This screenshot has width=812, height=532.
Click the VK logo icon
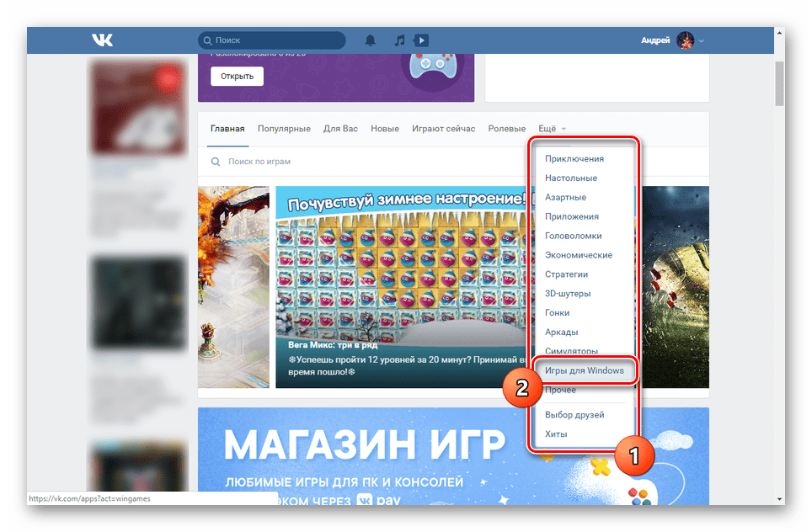pos(102,40)
